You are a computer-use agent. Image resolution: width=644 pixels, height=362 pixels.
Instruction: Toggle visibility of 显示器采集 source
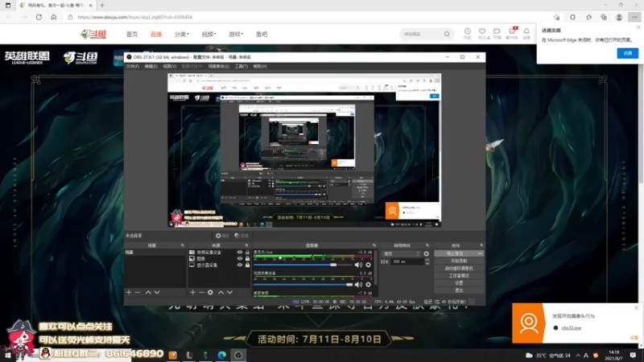[240, 265]
